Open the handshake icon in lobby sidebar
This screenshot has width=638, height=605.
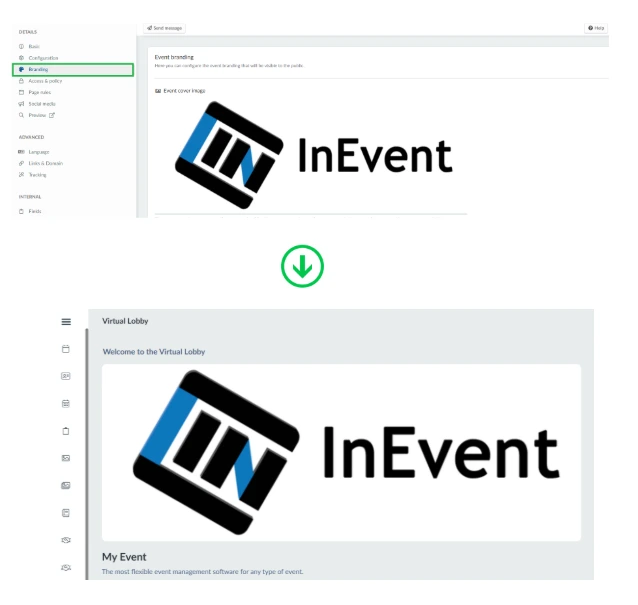coord(66,540)
